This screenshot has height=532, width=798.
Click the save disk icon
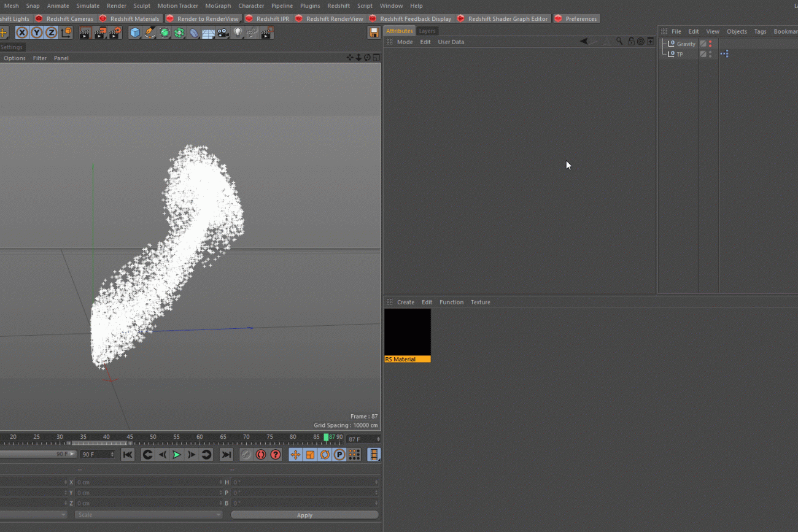point(374,33)
